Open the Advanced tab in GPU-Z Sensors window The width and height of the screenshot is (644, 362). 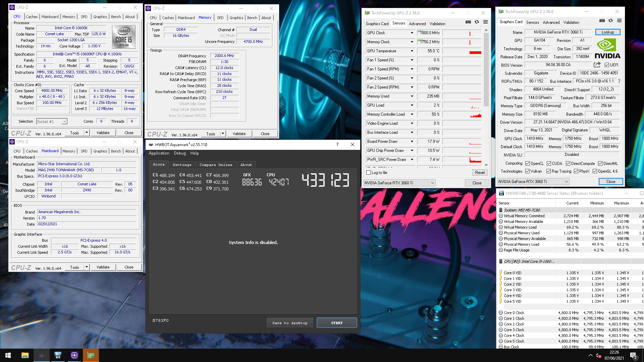point(417,24)
